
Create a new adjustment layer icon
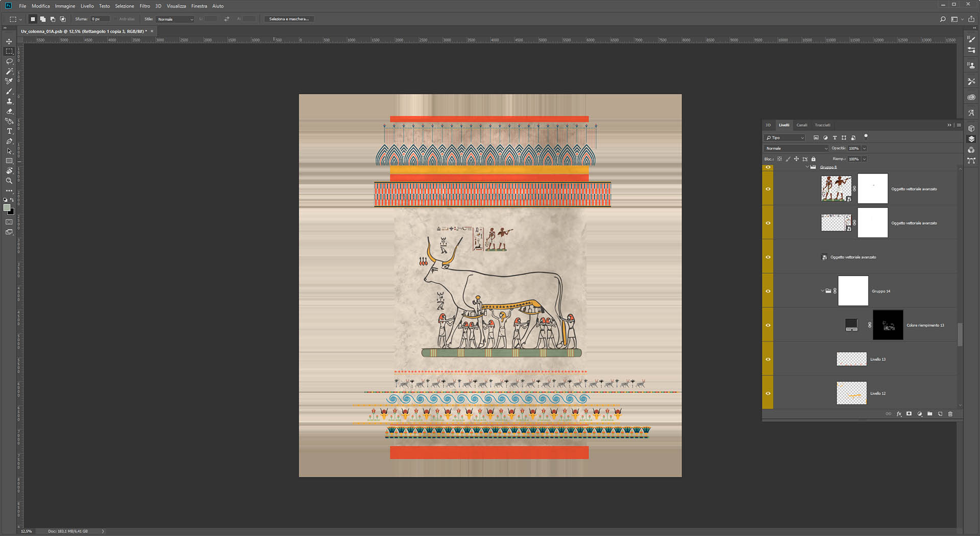(x=919, y=414)
